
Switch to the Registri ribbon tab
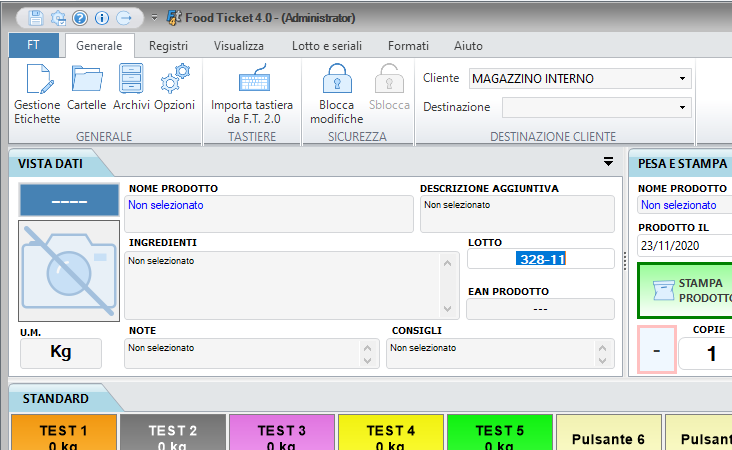point(169,46)
